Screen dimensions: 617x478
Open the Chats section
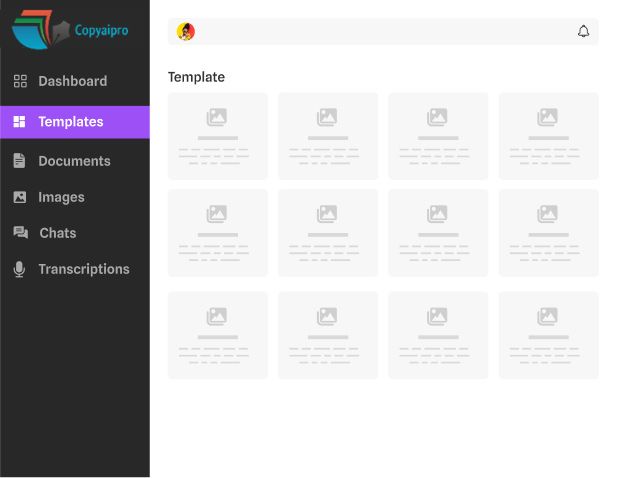coord(58,233)
